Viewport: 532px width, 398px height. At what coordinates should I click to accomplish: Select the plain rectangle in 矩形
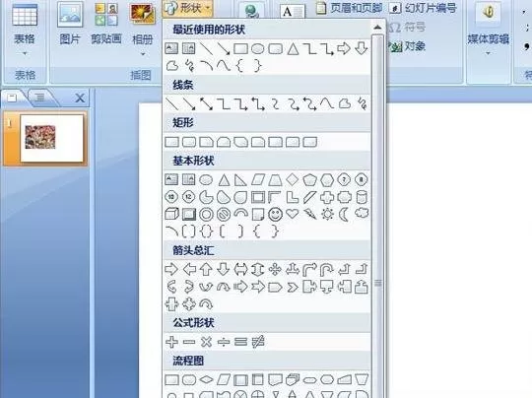(x=171, y=142)
